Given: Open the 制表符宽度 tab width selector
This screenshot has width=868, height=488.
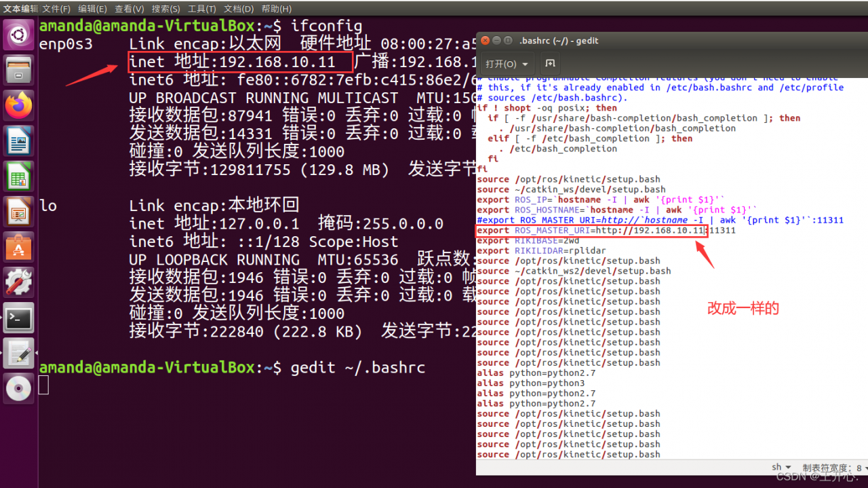Looking at the screenshot, I should [835, 467].
